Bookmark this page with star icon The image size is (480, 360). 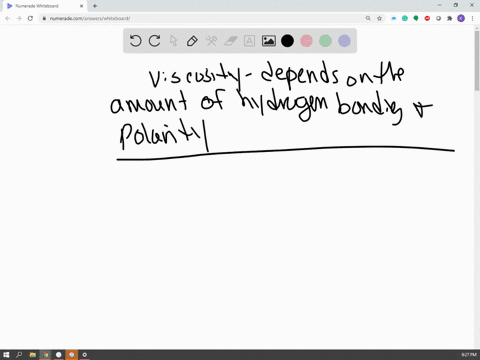click(379, 18)
